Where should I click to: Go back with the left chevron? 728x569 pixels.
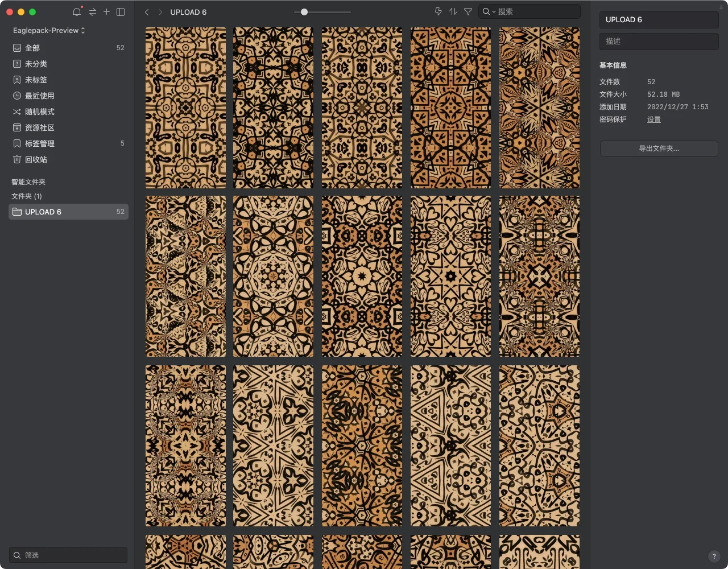147,12
